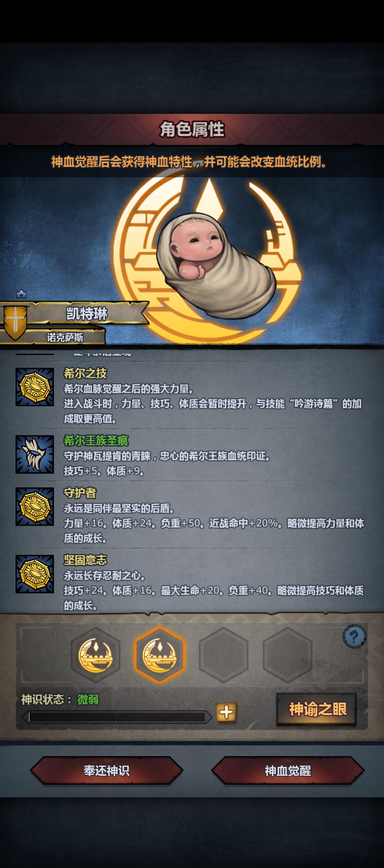
Task: Click the 诺克萨斯 faction label
Action: pos(65,337)
